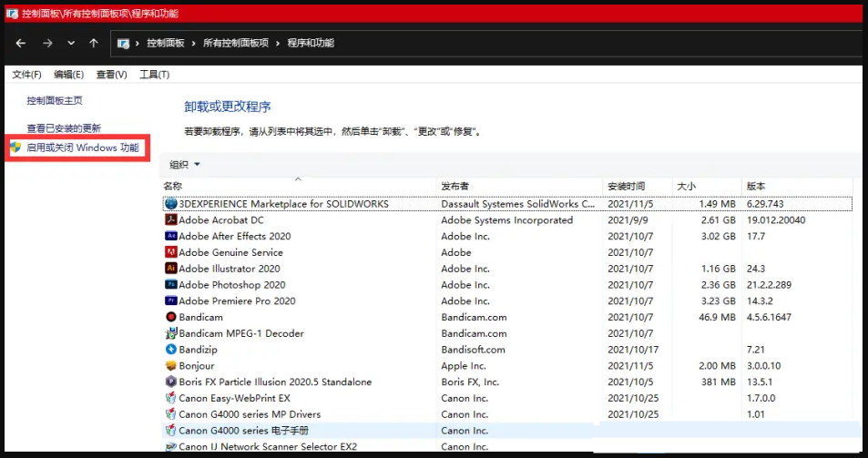Click the 3DEXPERIENCE Marketplace icon
This screenshot has width=868, height=458.
coord(170,204)
